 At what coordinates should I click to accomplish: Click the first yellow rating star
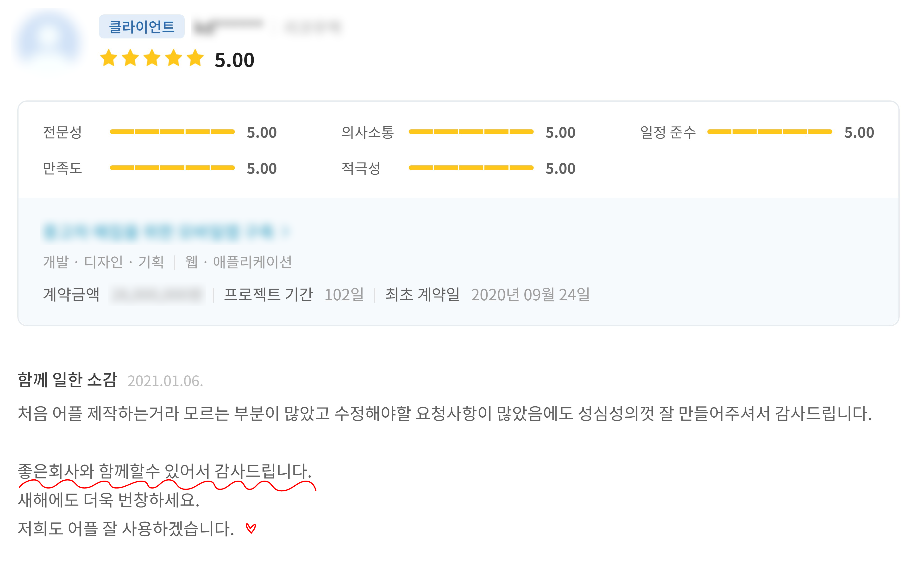point(109,58)
